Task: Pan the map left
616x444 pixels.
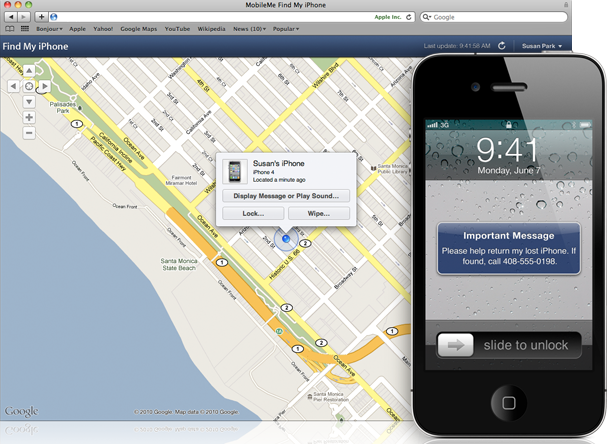Action: pyautogui.click(x=13, y=86)
